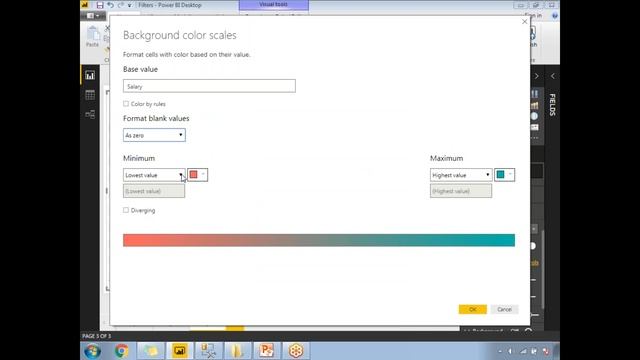Click the Undo icon in the title bar
Screen dimensions: 640x360
(x=110, y=5)
